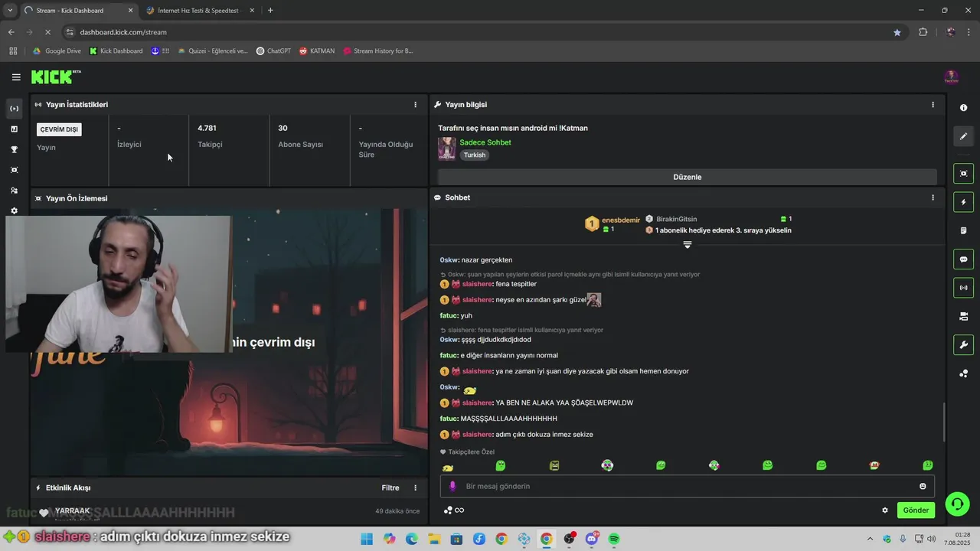The width and height of the screenshot is (980, 551).
Task: Toggle the document panel icon in right rail
Action: point(963,230)
